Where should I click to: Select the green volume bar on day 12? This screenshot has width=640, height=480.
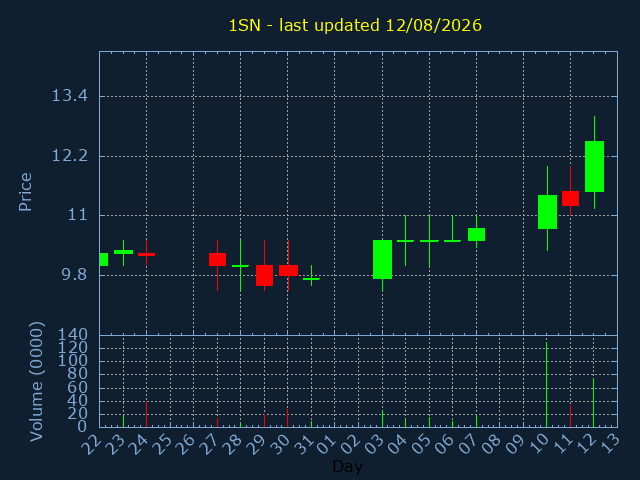593,402
